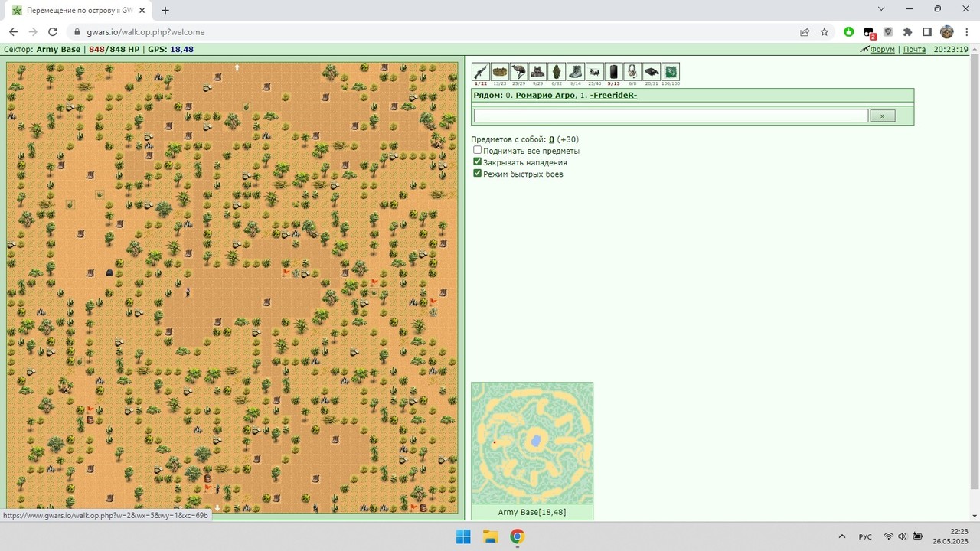Toggle the browser side panel
The width and height of the screenshot is (980, 551).
(927, 32)
